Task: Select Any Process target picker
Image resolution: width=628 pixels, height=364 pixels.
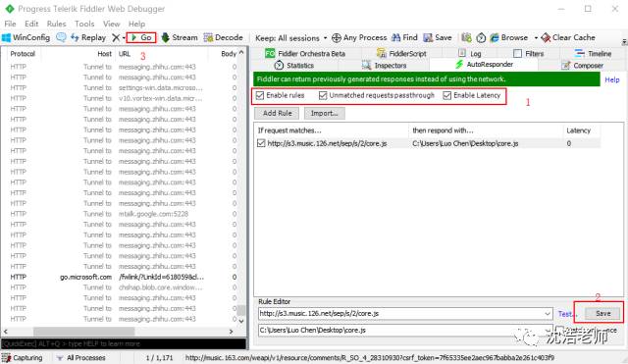Action: coord(359,37)
